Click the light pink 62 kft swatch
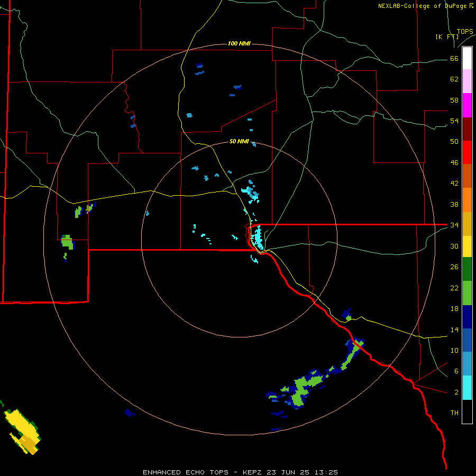Viewport: 476px width, 476px height. pos(467,81)
